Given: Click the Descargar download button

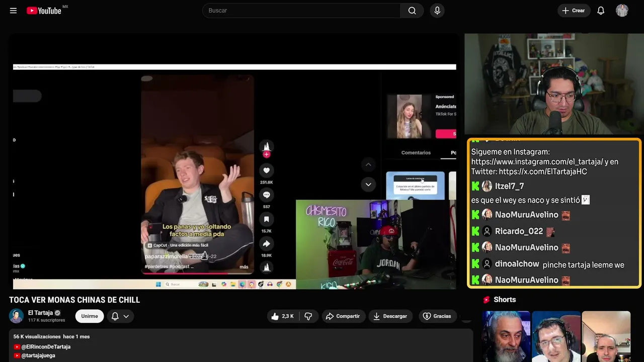Looking at the screenshot, I should [x=390, y=316].
